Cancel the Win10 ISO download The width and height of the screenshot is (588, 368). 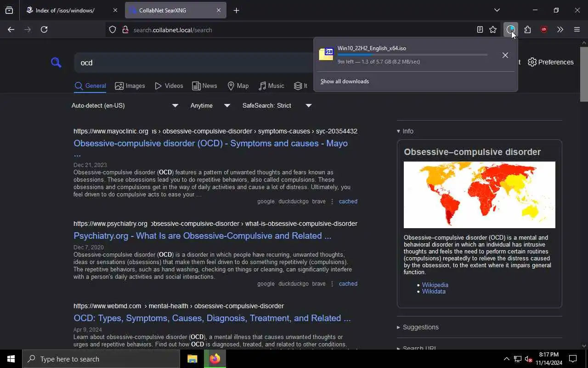pos(505,55)
